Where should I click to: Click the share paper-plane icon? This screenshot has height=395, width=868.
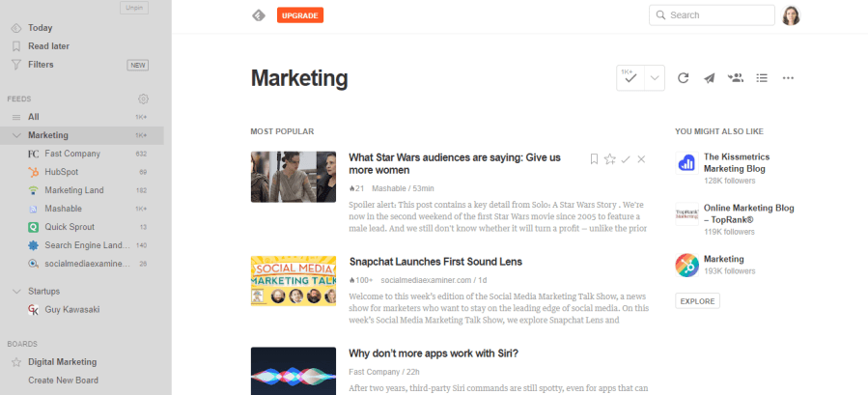point(709,78)
